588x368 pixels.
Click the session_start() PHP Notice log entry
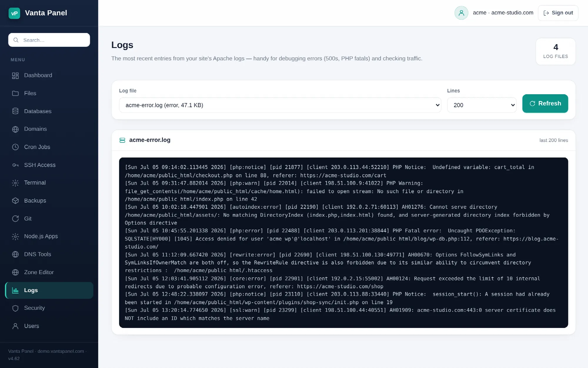point(337,298)
